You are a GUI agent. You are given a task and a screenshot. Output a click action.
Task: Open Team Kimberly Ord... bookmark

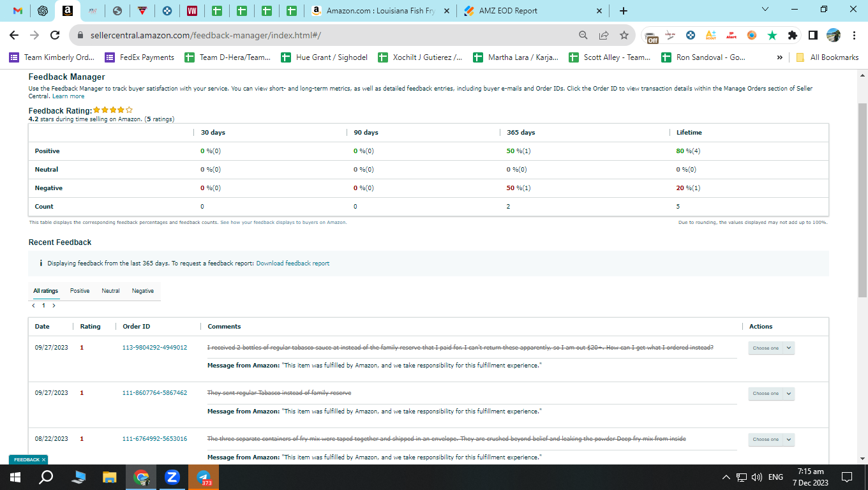(x=52, y=57)
